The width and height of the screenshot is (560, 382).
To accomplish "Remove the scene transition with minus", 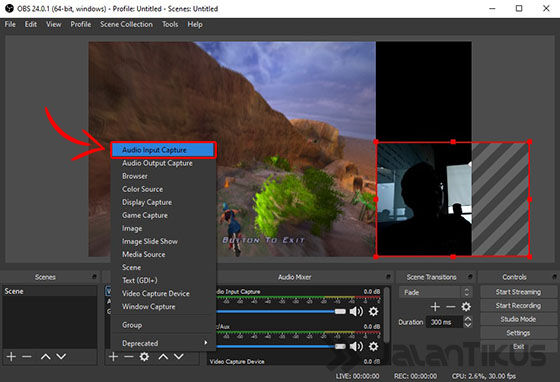I will click(x=451, y=307).
